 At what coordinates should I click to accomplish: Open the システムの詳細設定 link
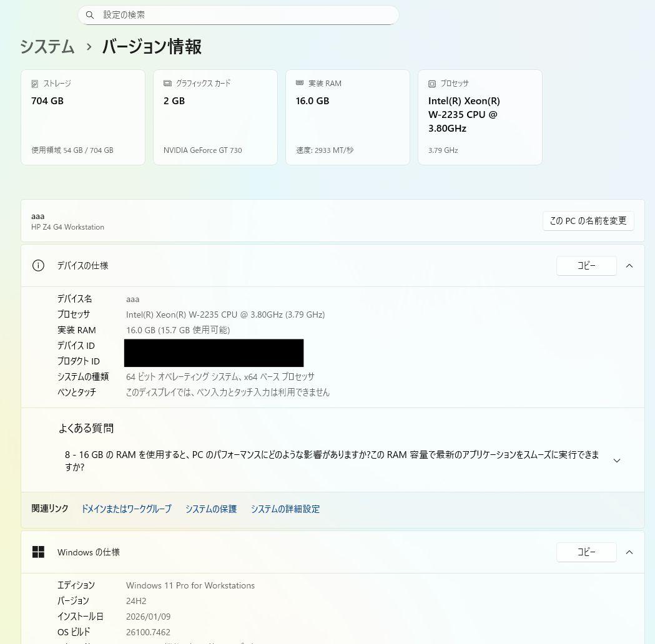285,509
